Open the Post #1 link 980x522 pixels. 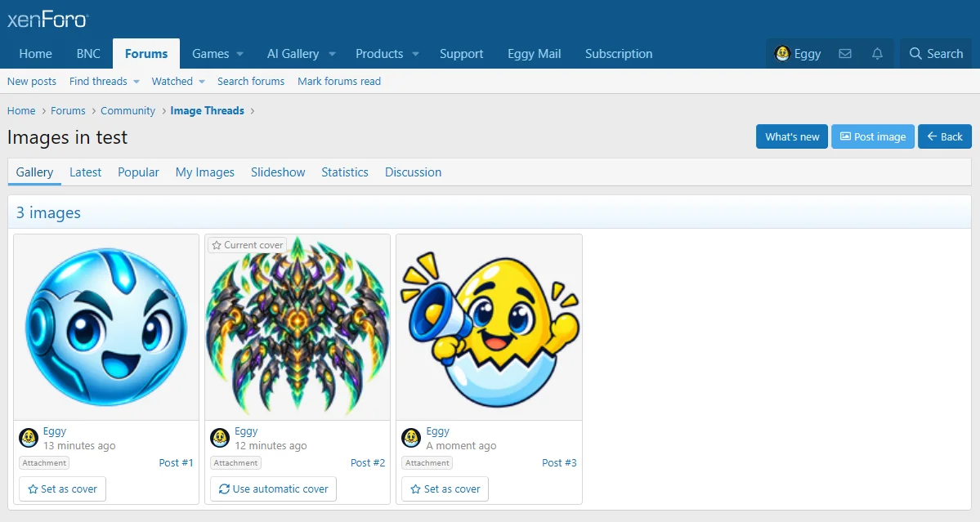click(x=176, y=462)
